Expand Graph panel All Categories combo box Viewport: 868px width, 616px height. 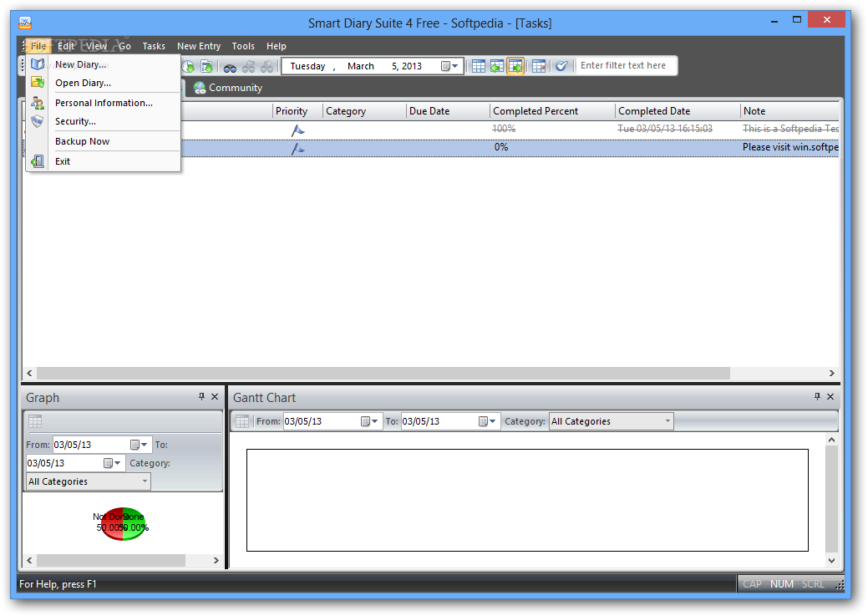[145, 481]
